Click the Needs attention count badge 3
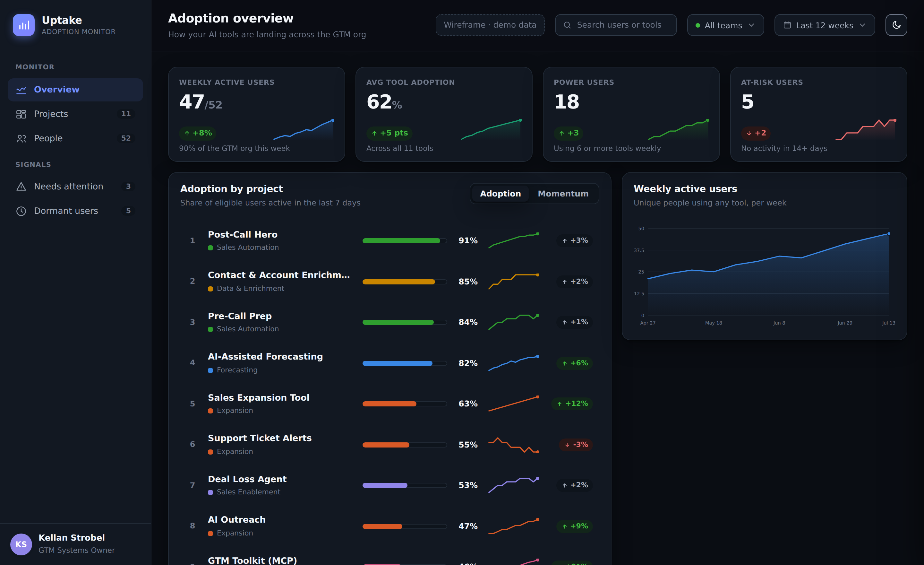 coord(128,187)
